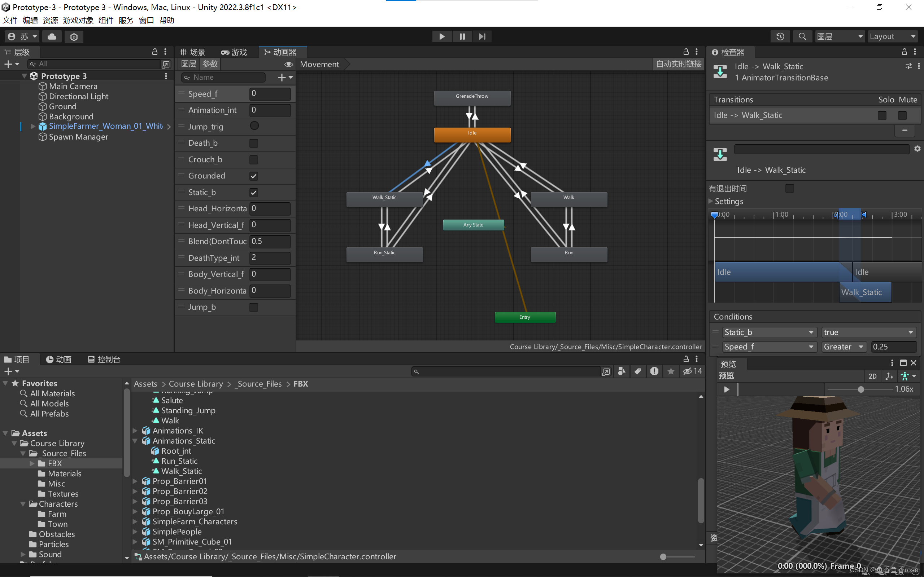Click the Step frame button

[482, 37]
